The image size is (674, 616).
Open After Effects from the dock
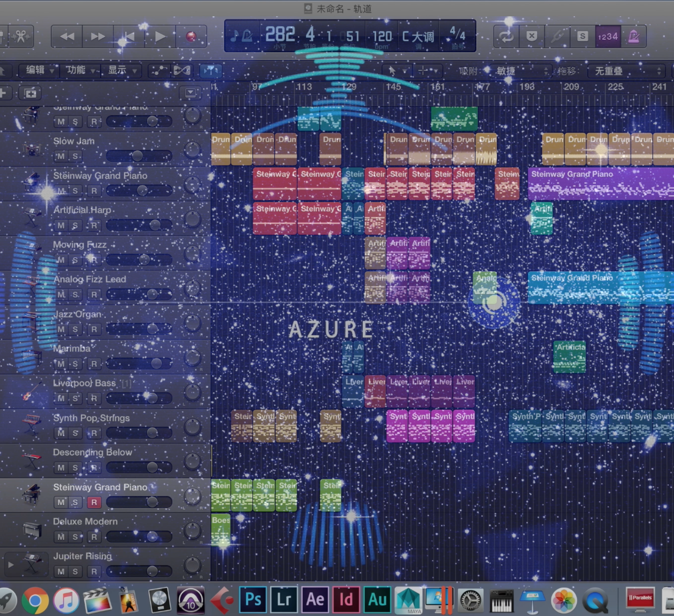pos(316,599)
